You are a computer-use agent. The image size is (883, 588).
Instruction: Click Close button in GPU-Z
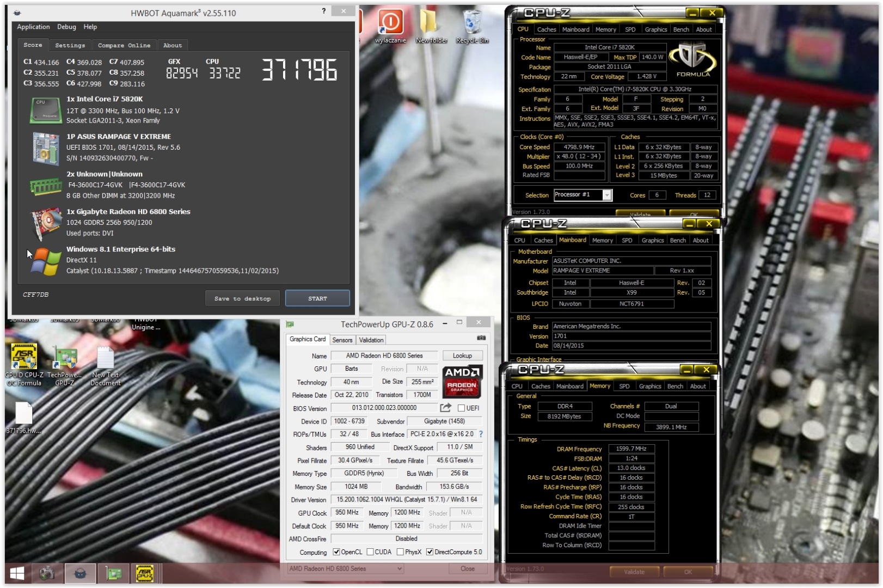click(467, 568)
